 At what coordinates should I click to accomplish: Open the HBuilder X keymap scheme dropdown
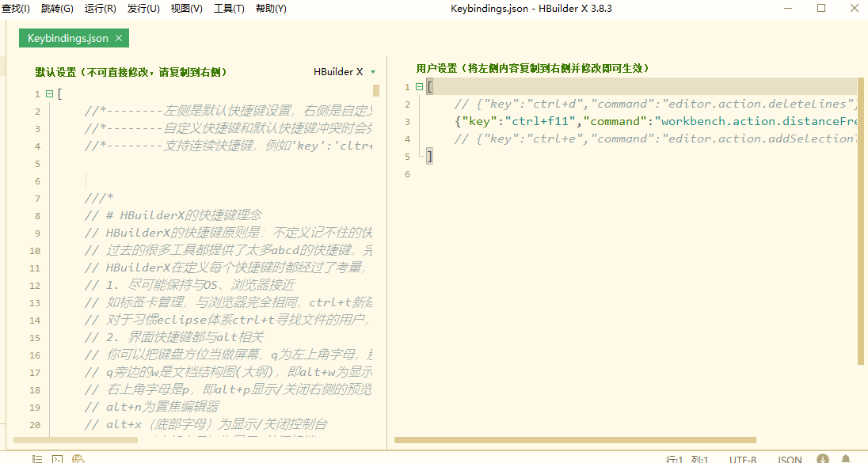[x=345, y=71]
